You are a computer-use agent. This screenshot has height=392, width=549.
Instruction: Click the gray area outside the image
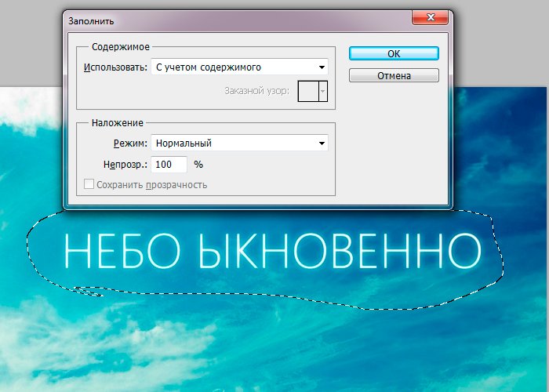(502, 47)
